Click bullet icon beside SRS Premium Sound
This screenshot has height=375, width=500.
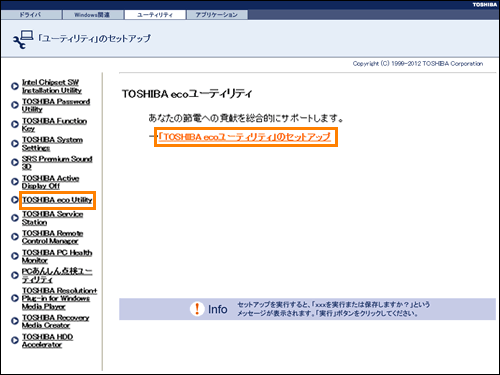click(15, 162)
